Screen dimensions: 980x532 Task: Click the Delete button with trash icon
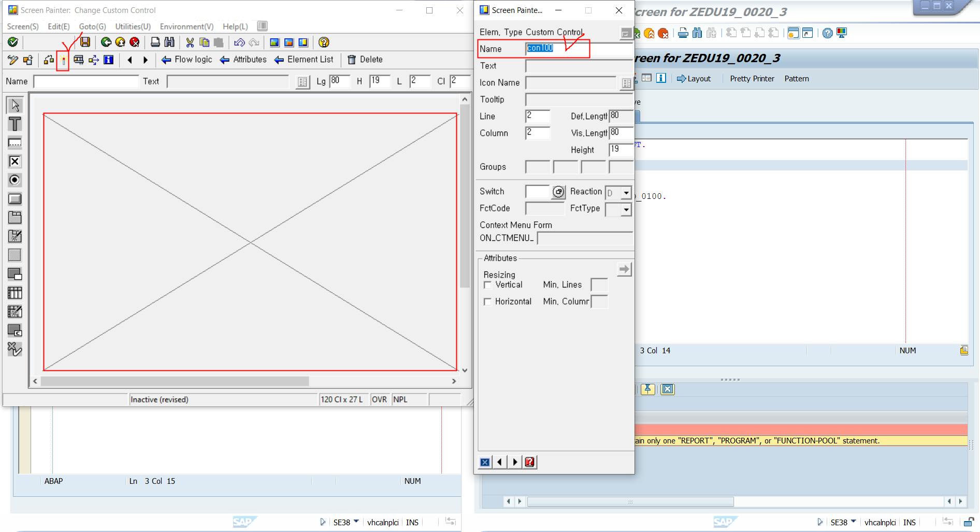[x=365, y=60]
